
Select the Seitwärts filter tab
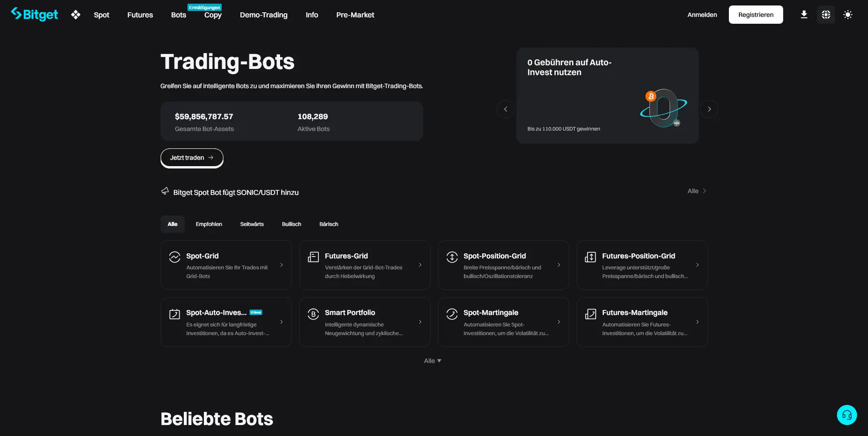click(252, 224)
